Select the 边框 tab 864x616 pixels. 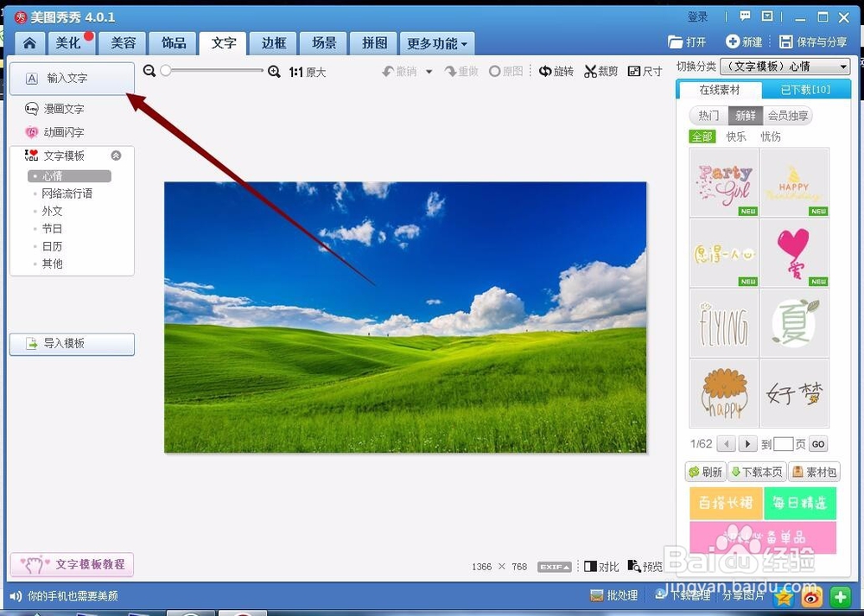tap(274, 43)
